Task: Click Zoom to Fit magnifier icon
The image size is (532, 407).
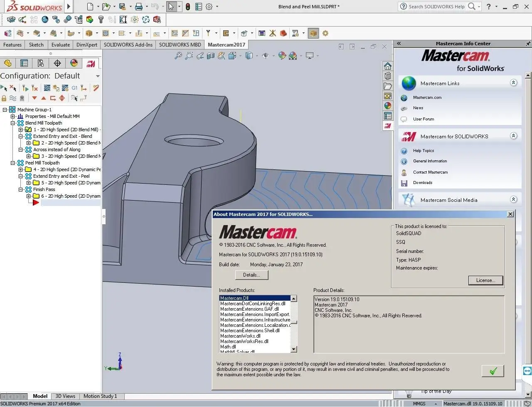Action: [x=178, y=55]
